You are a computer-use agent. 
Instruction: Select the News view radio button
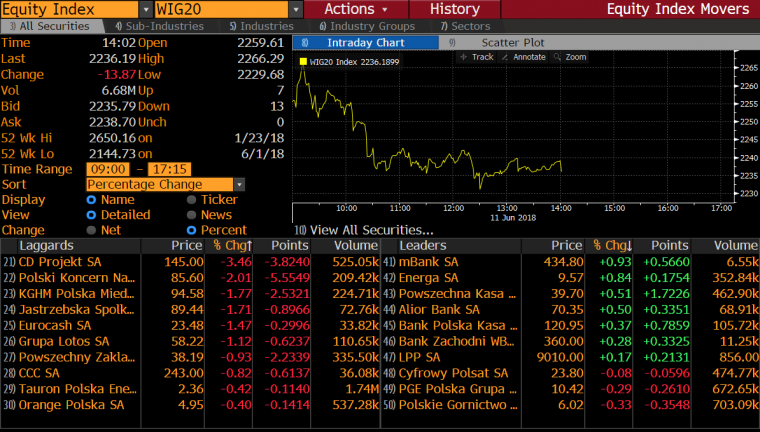pos(192,214)
